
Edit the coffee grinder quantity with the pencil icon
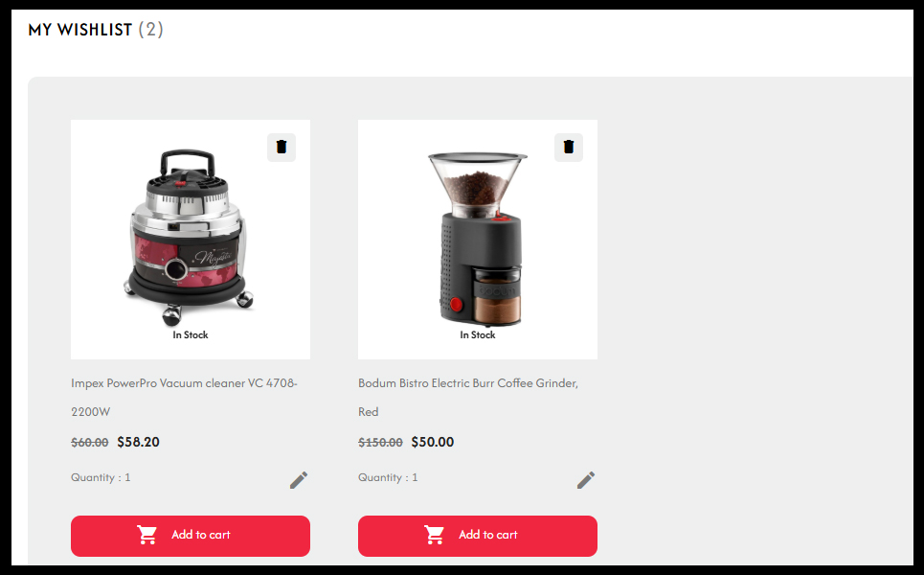tap(586, 480)
